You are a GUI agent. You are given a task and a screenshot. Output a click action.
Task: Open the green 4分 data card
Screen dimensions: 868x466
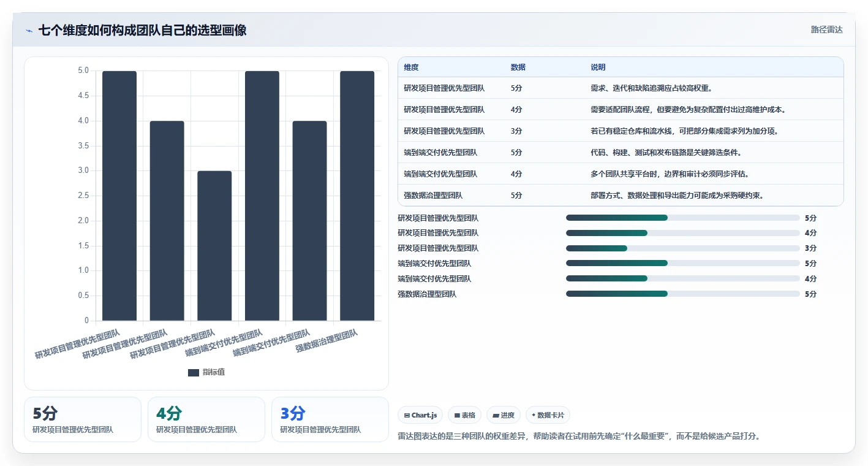coord(206,419)
